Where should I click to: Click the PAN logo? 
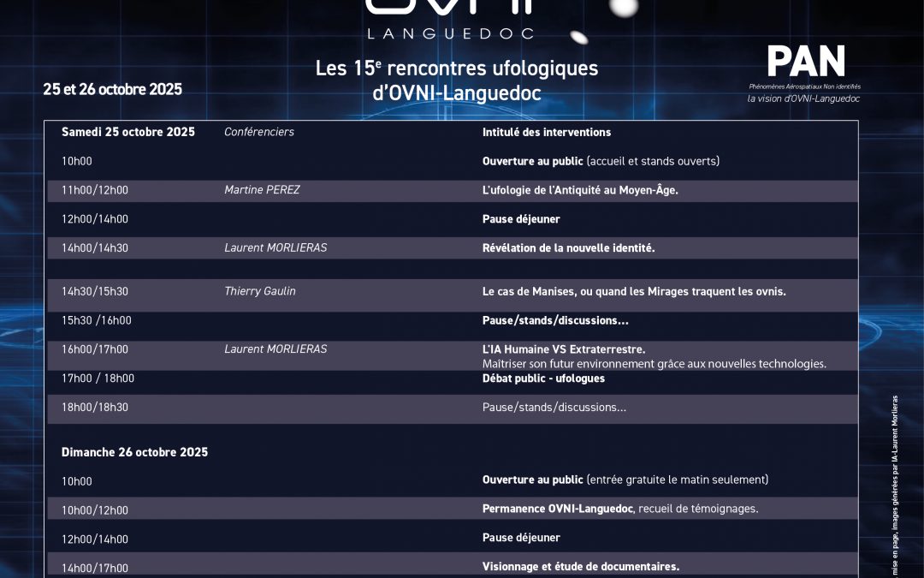pyautogui.click(x=805, y=62)
